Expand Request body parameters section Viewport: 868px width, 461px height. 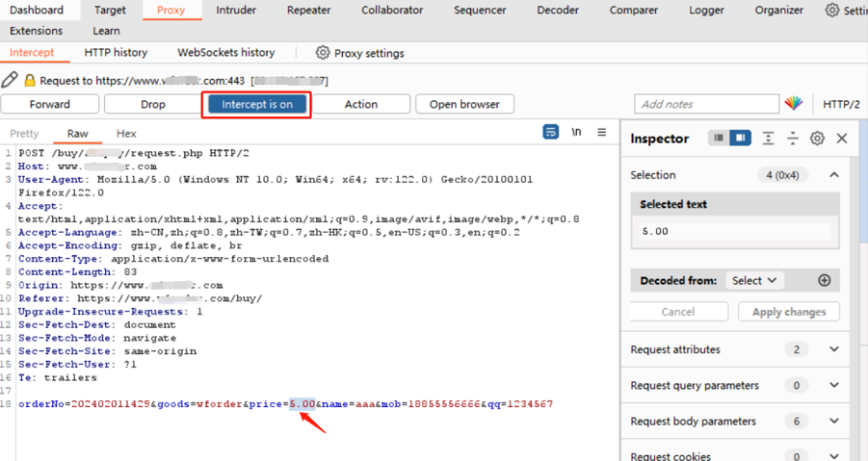tap(834, 422)
